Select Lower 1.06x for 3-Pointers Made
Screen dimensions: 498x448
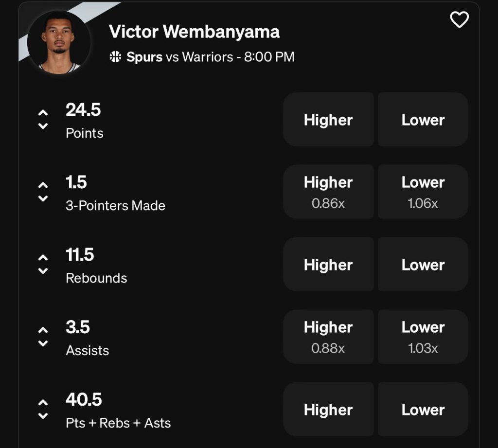pos(423,192)
